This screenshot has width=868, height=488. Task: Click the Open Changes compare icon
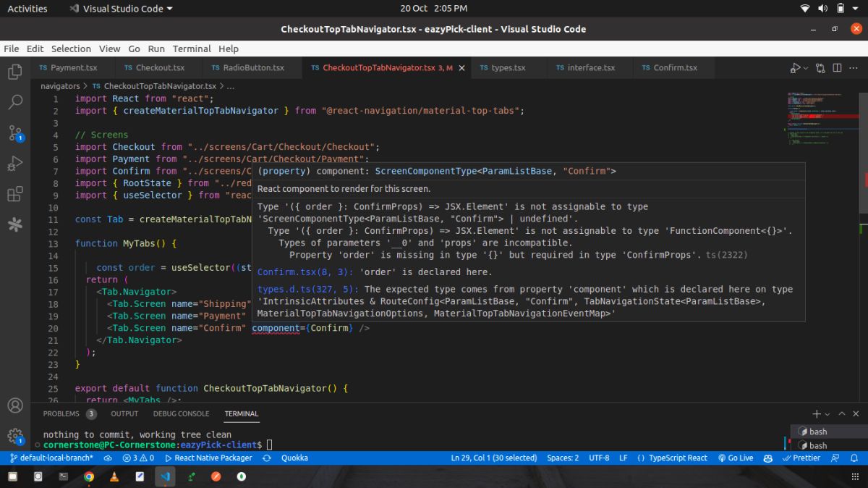point(820,68)
